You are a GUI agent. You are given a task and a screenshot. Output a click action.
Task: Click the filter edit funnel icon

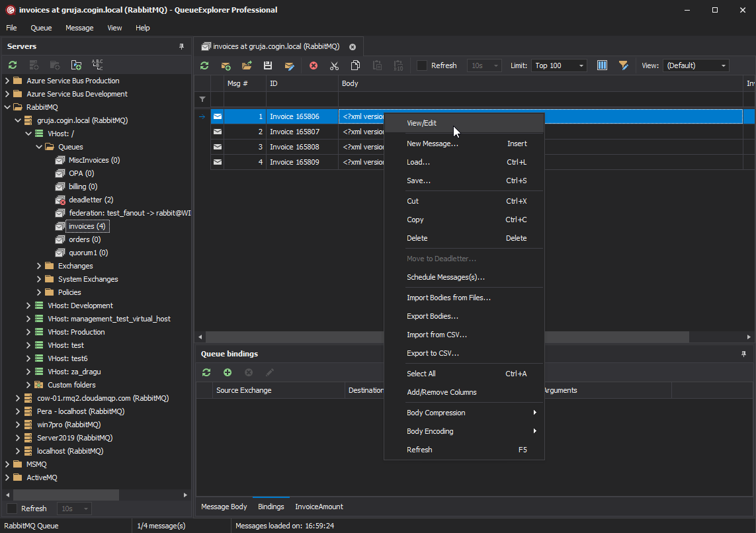click(x=623, y=65)
